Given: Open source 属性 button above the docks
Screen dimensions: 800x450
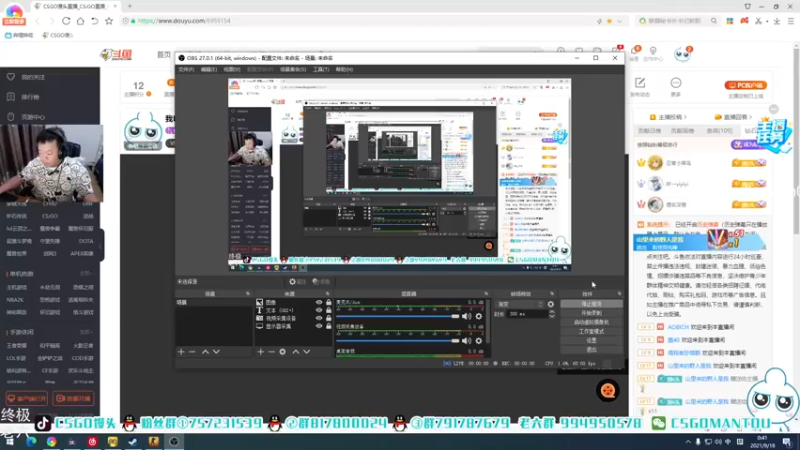Looking at the screenshot, I should pyautogui.click(x=297, y=282).
